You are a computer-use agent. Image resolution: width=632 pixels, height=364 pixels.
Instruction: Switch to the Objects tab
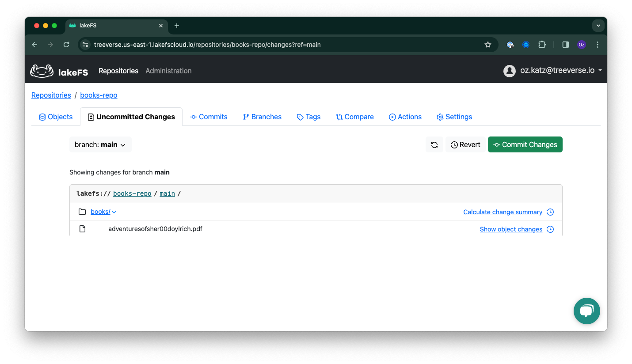56,117
